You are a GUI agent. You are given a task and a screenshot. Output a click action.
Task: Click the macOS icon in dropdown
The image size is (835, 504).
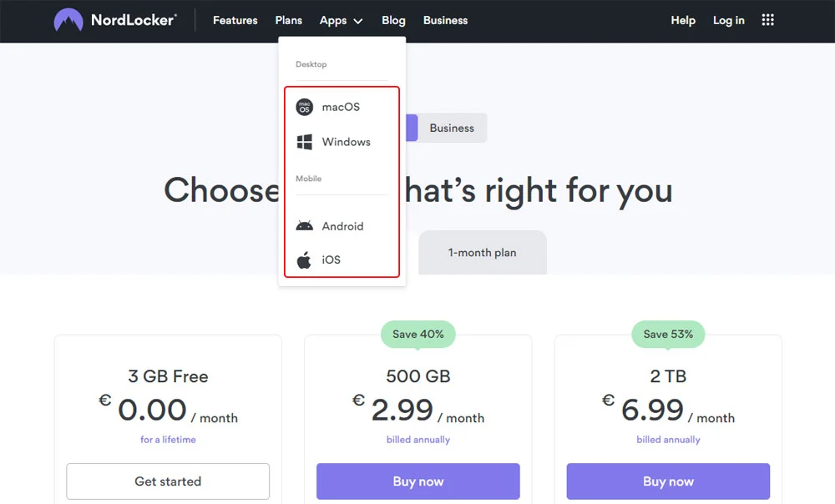click(305, 107)
